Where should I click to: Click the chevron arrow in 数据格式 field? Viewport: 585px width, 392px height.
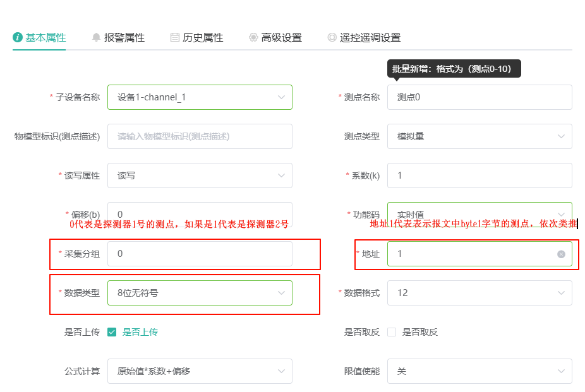[x=561, y=293]
